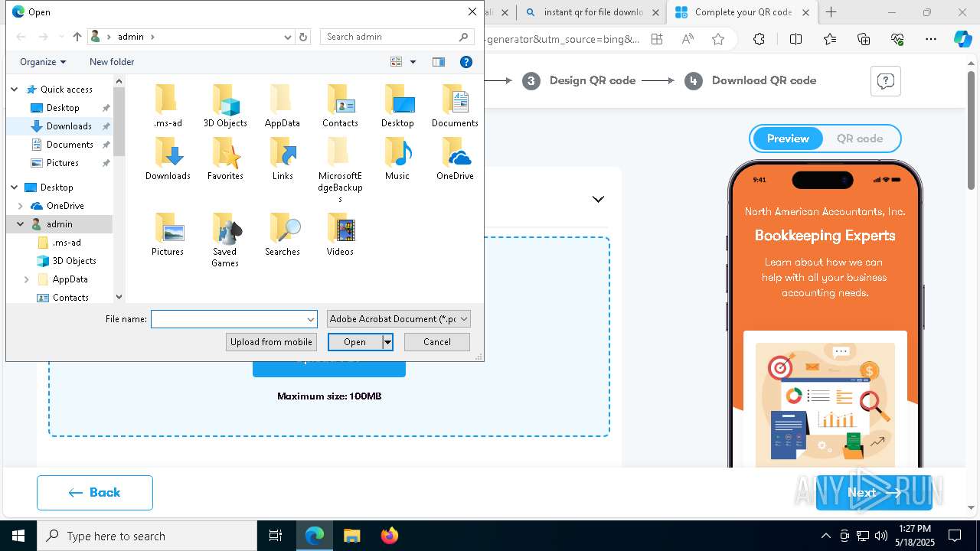Image resolution: width=980 pixels, height=551 pixels.
Task: Open the Windows Start menu
Action: tap(18, 536)
